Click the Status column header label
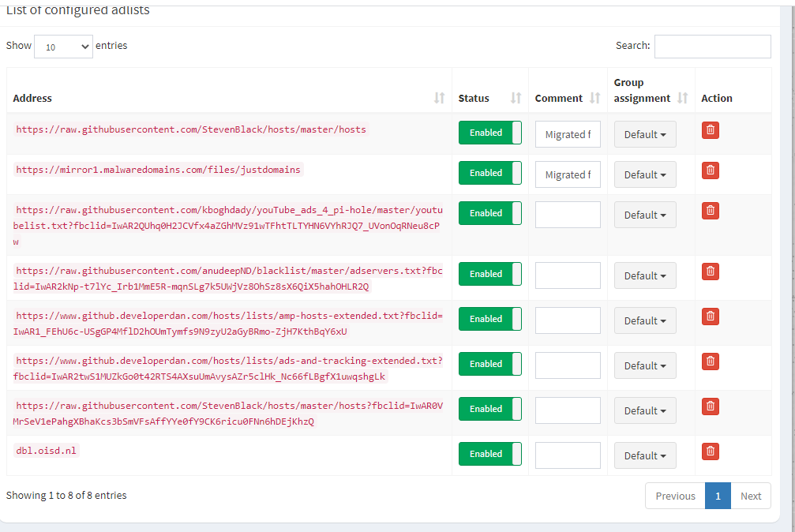795x532 pixels. pos(474,99)
